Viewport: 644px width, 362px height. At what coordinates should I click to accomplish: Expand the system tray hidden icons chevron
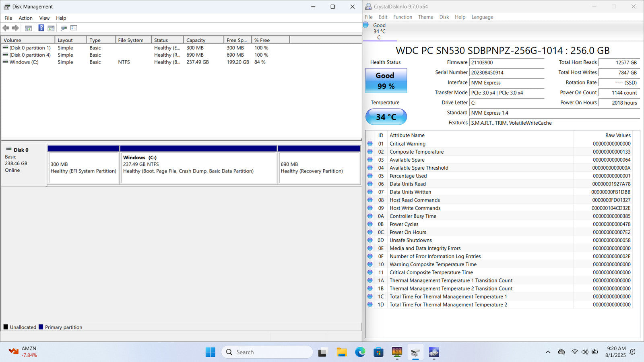tap(548, 352)
